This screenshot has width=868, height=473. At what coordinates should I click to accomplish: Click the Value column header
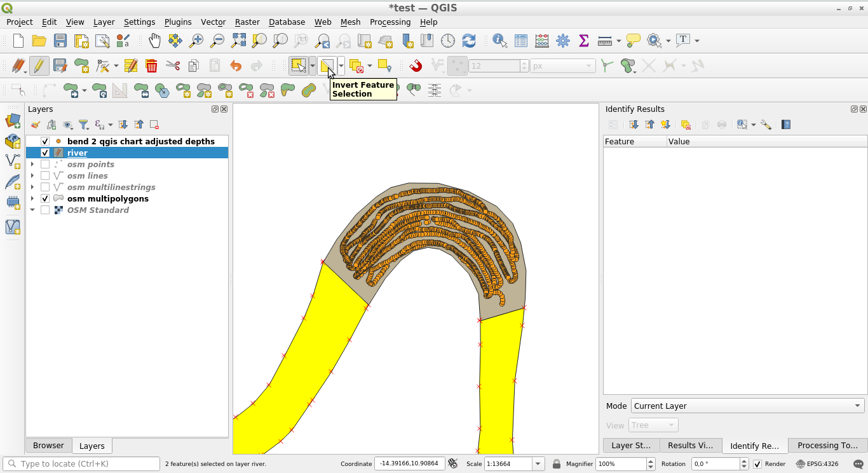tap(766, 141)
